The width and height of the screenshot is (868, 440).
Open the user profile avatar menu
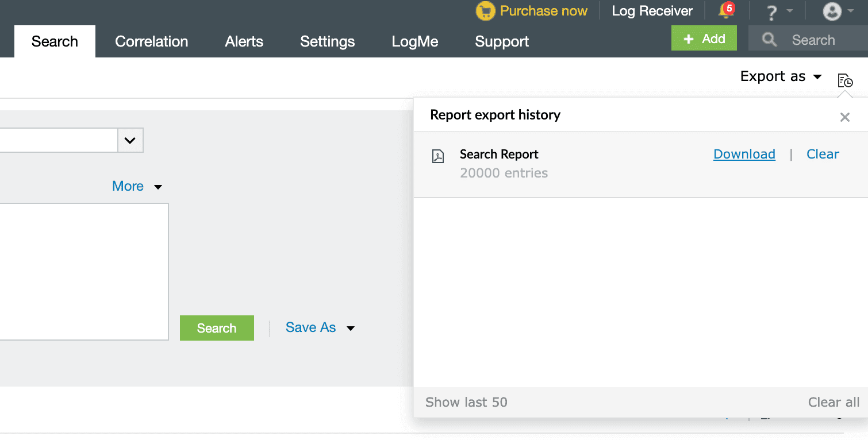click(x=832, y=11)
